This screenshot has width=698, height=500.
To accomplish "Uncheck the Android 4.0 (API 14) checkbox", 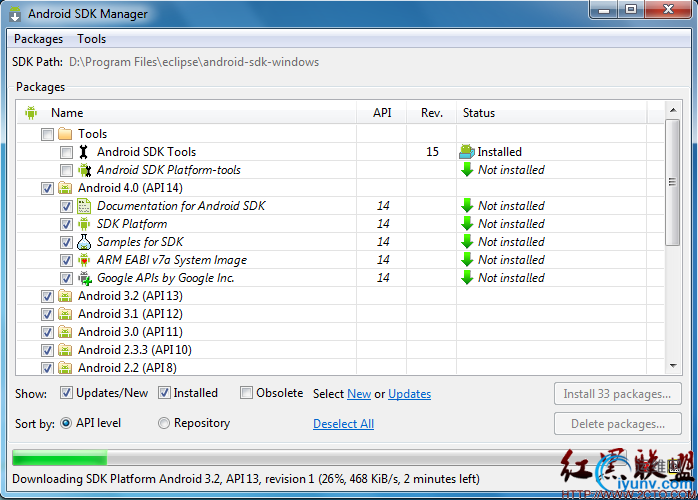I will (47, 188).
